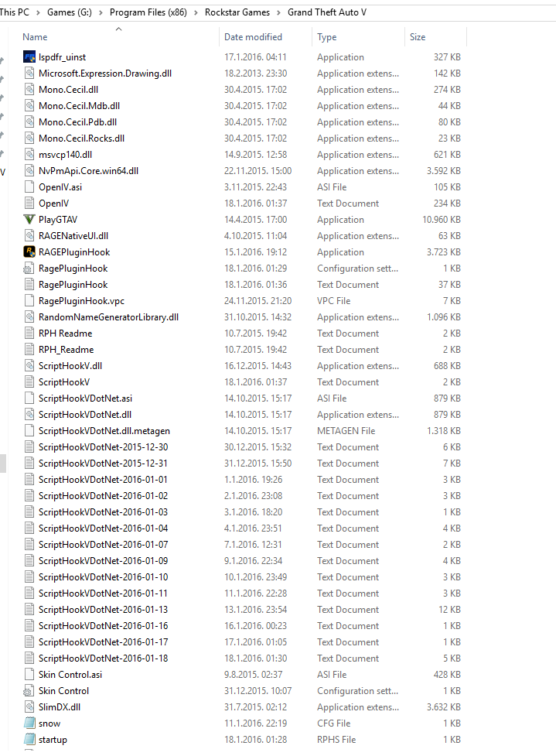Click the VPC File type cell

coord(333,300)
